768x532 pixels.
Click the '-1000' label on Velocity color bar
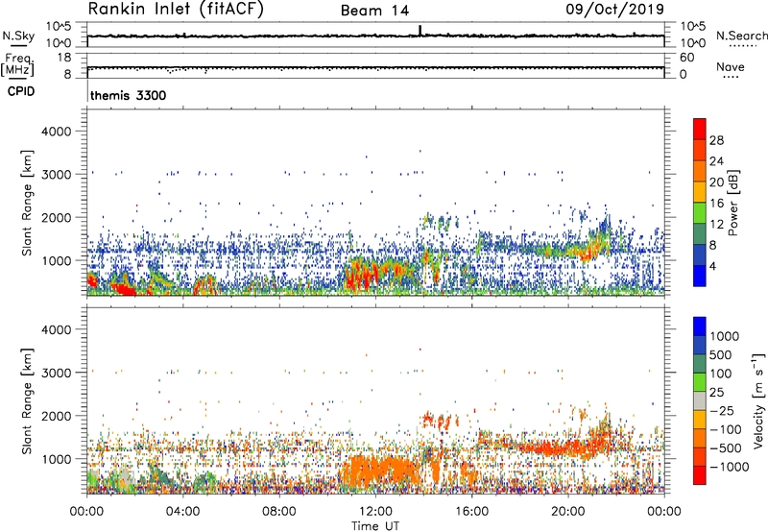pyautogui.click(x=729, y=467)
